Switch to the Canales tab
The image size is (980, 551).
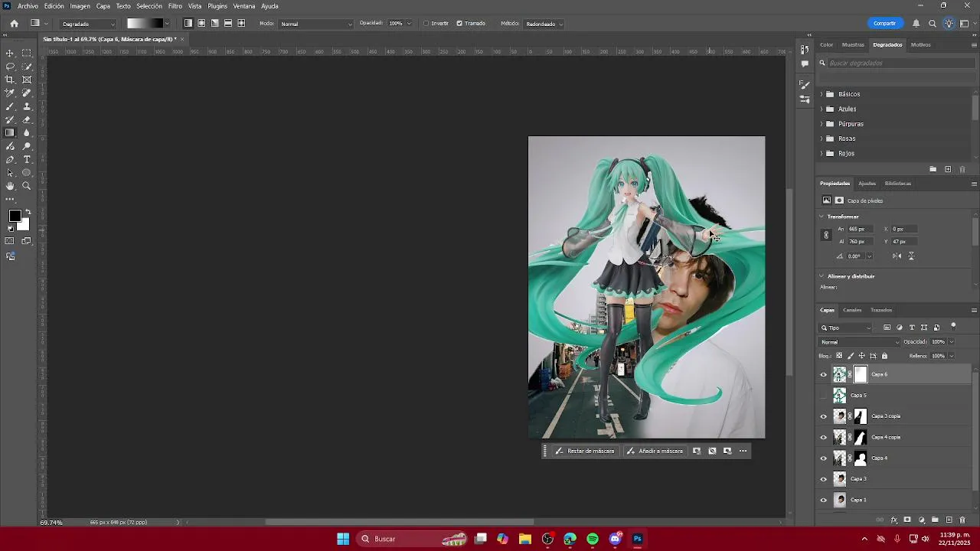(852, 310)
